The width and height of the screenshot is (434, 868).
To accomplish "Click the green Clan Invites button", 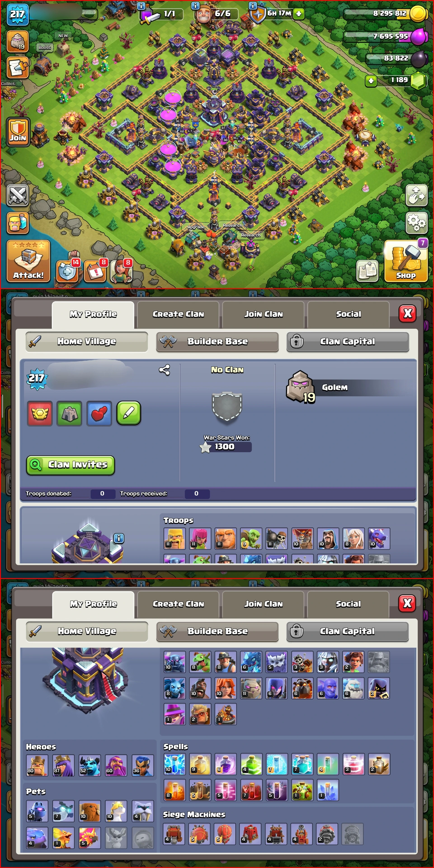I will [71, 465].
